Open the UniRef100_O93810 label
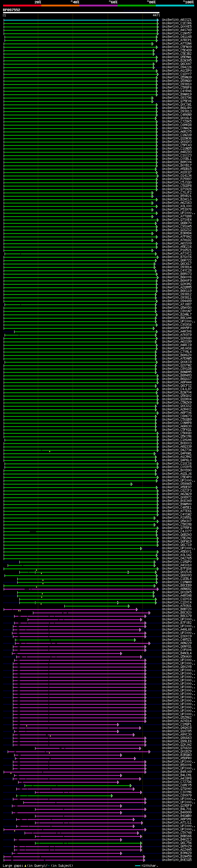 point(177,84)
